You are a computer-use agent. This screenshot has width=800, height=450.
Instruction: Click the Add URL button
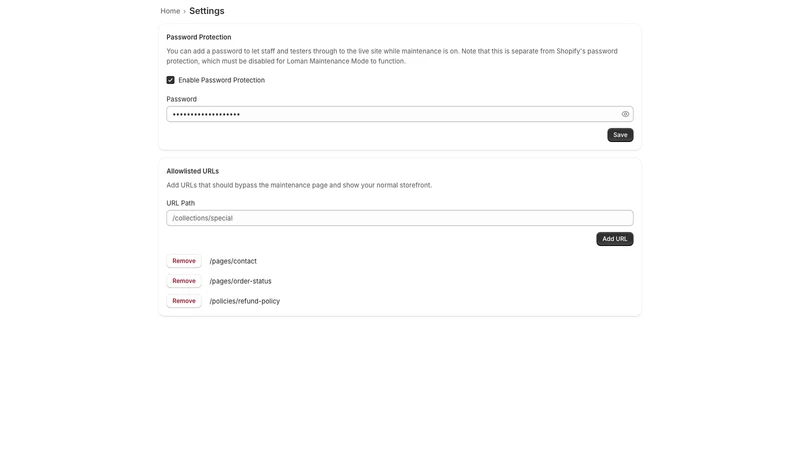(614, 239)
